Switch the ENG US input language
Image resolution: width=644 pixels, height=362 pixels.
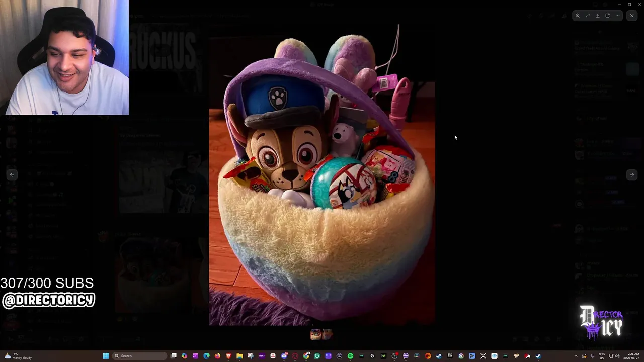pos(602,356)
